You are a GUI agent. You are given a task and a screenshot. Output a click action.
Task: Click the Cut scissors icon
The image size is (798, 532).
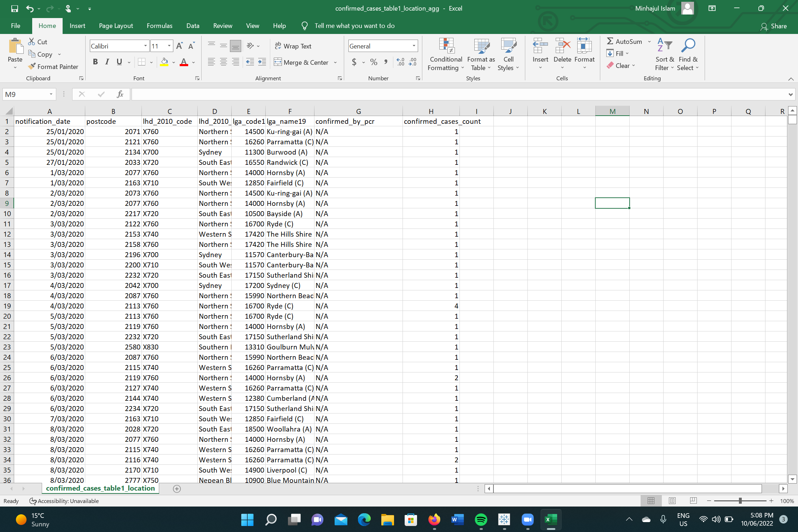[32, 42]
